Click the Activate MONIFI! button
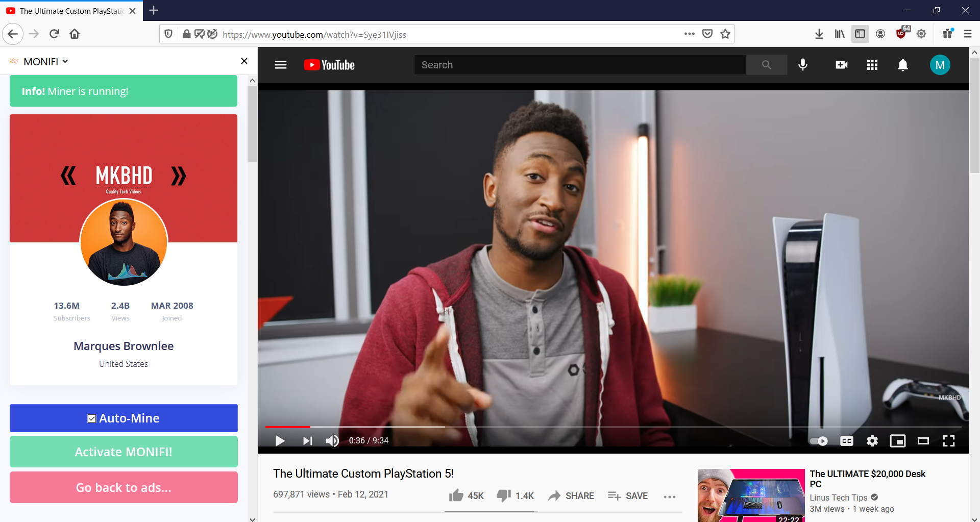The height and width of the screenshot is (522, 980). pyautogui.click(x=124, y=452)
